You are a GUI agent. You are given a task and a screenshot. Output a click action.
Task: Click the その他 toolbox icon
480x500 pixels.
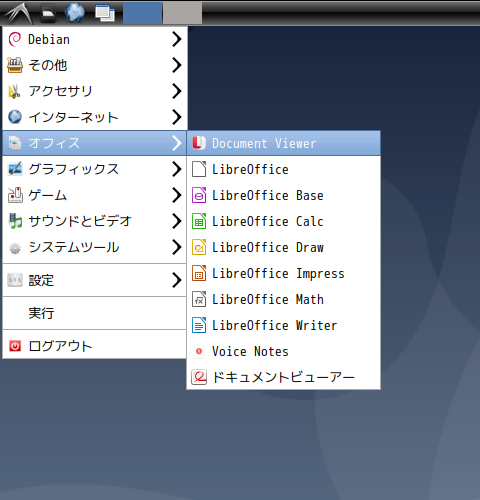pos(15,65)
